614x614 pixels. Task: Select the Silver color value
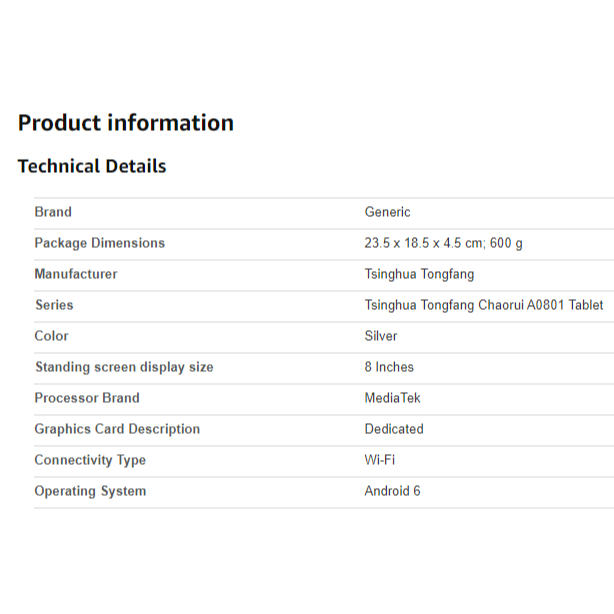380,336
